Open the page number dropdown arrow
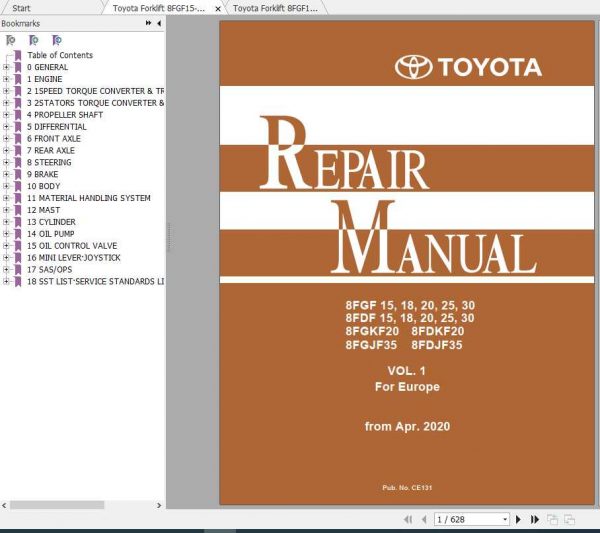 (505, 520)
